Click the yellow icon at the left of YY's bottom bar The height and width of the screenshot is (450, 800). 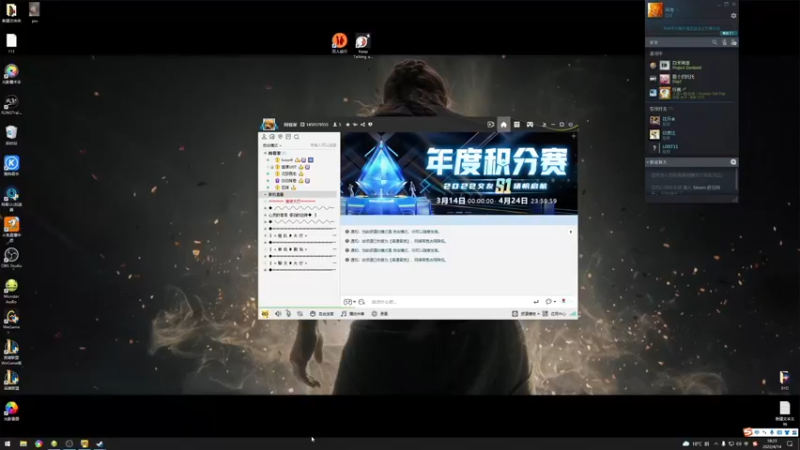[265, 314]
